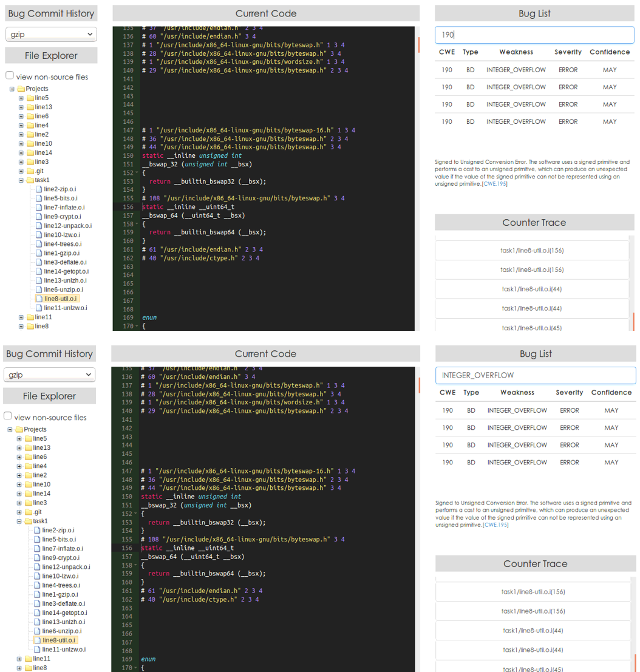Expand the line13 folder in upper view
The width and height of the screenshot is (640, 672).
click(21, 107)
